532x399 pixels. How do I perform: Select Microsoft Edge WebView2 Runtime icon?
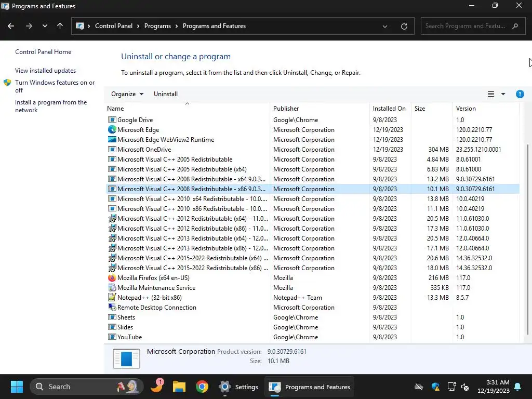coord(112,139)
